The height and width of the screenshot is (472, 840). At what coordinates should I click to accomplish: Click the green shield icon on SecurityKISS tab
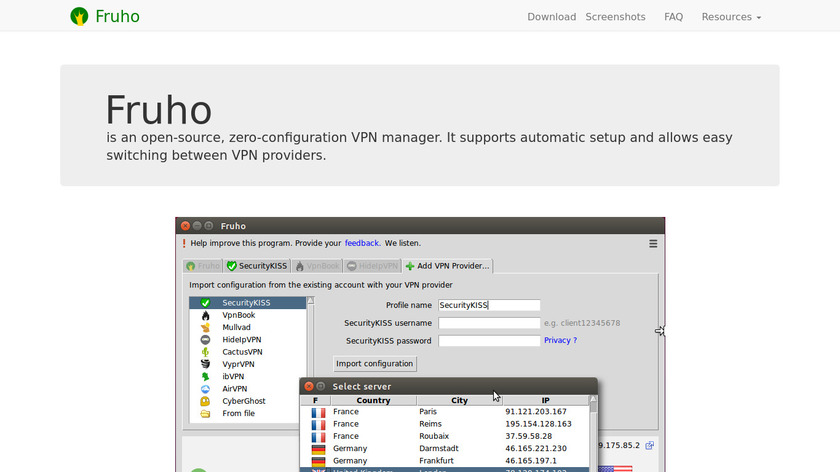click(x=231, y=266)
